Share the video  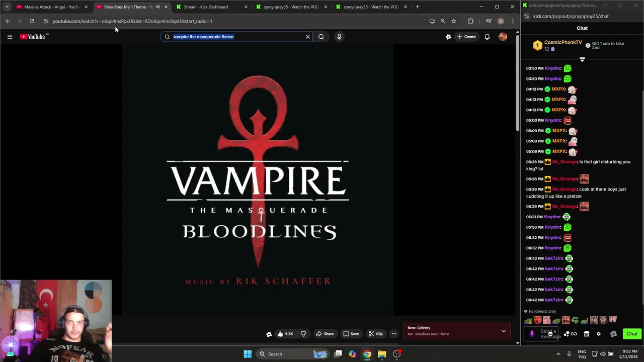coord(325,334)
